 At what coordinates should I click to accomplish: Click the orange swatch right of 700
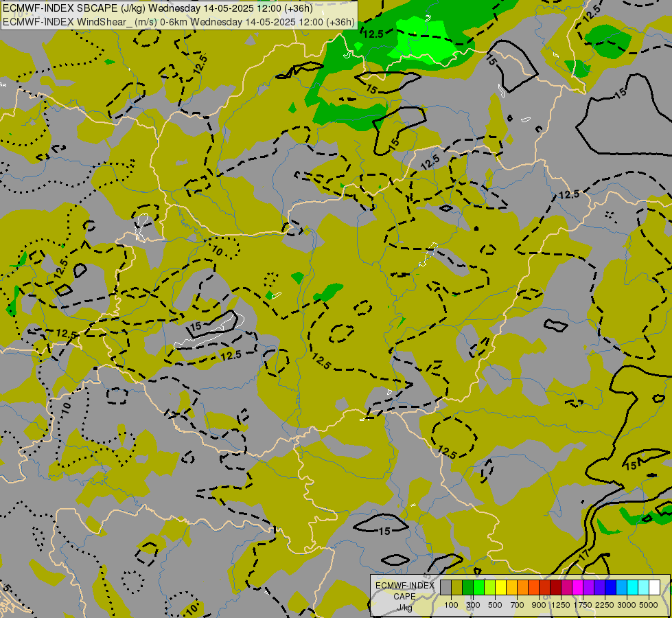click(523, 588)
